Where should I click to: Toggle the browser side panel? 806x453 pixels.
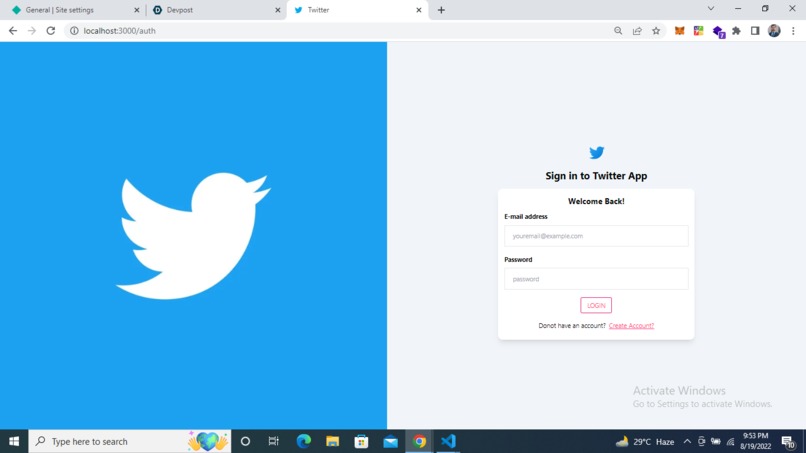point(755,31)
